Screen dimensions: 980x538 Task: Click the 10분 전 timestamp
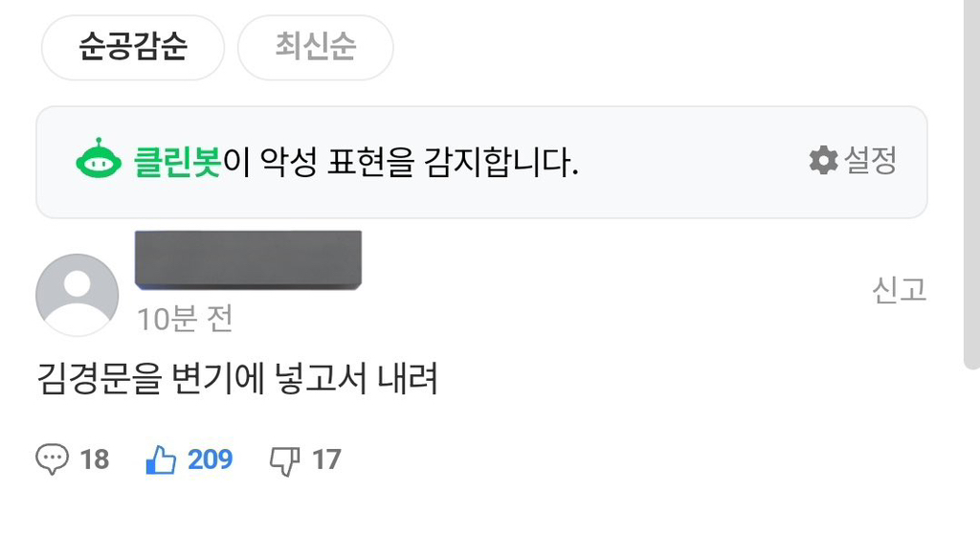[x=185, y=319]
